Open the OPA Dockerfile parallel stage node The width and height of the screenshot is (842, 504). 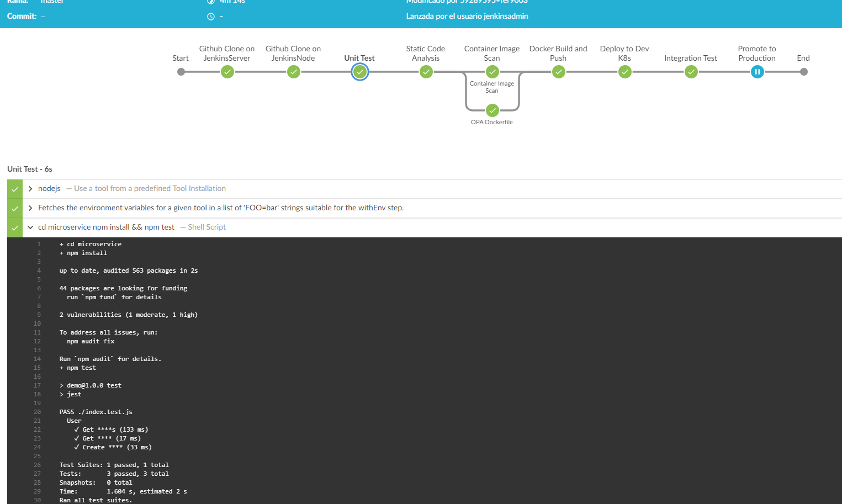click(x=492, y=110)
